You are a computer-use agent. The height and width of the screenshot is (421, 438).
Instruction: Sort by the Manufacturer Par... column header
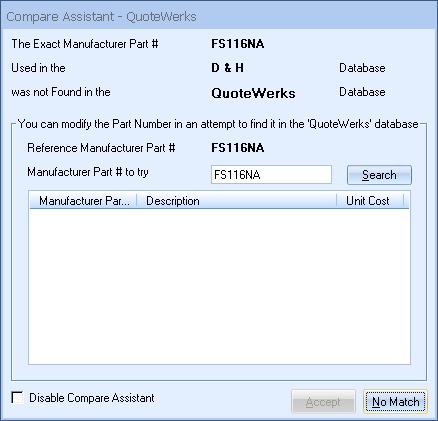click(x=83, y=201)
